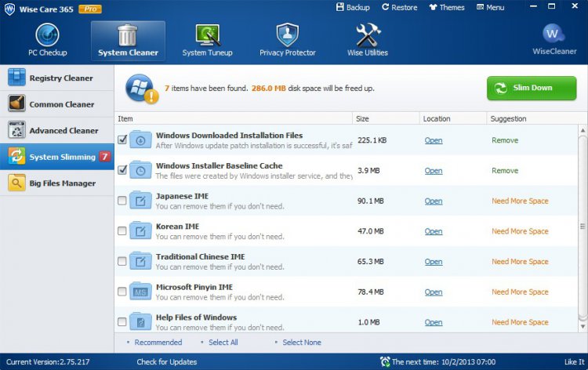Open the Menu dropdown in title bar
Image resolution: width=588 pixels, height=370 pixels.
pyautogui.click(x=490, y=8)
